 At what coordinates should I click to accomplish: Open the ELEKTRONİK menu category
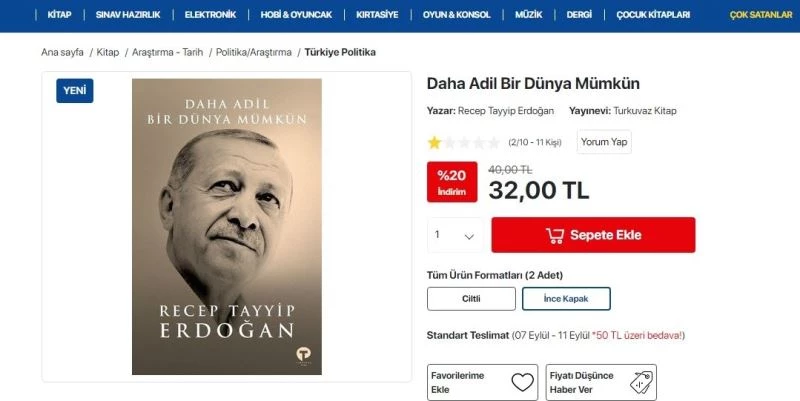pos(210,15)
